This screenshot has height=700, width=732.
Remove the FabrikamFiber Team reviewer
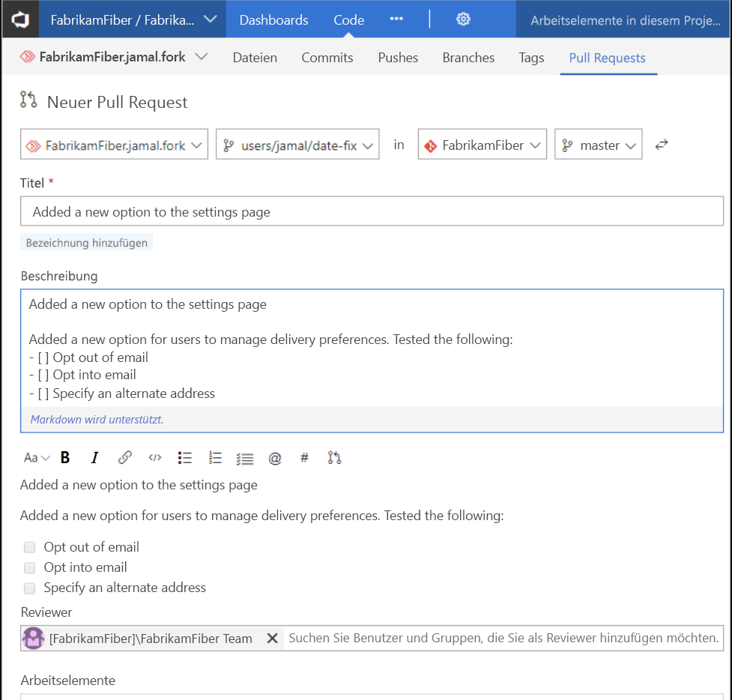272,638
